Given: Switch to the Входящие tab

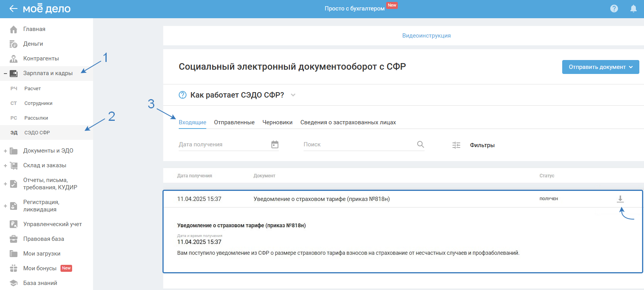Looking at the screenshot, I should coord(192,122).
